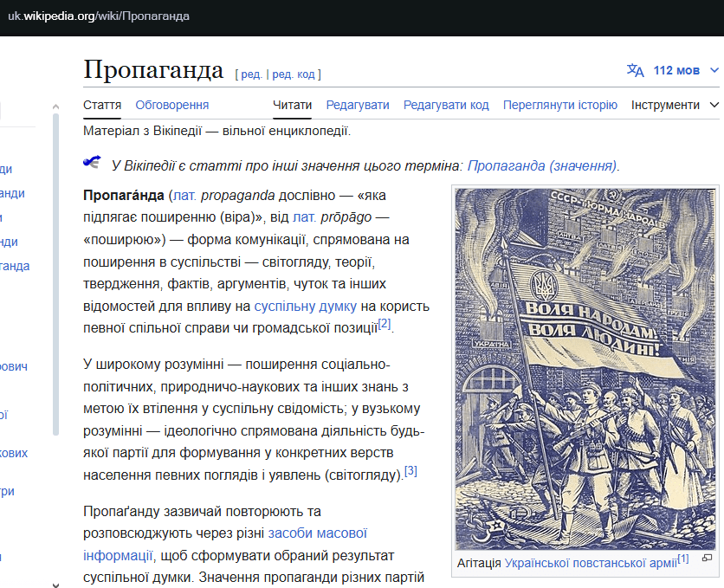This screenshot has width=724, height=588.
Task: Click the browser address bar URL
Action: 99,16
